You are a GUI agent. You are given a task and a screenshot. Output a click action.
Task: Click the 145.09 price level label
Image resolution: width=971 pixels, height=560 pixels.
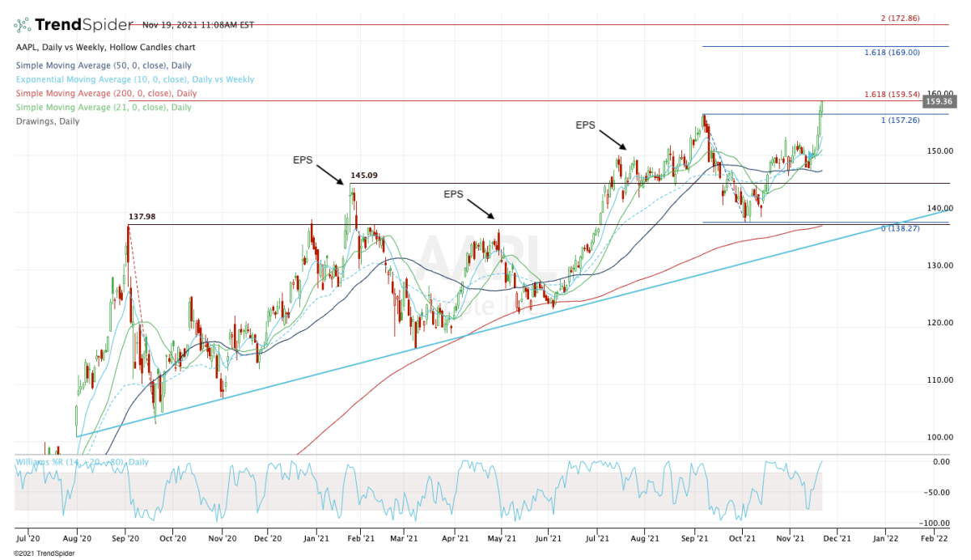click(x=364, y=176)
